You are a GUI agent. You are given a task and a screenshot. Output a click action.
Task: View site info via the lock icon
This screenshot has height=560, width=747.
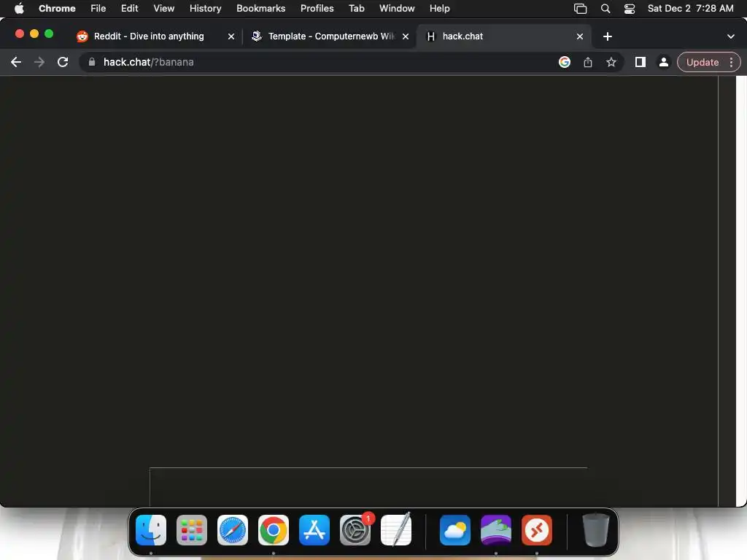click(x=92, y=62)
